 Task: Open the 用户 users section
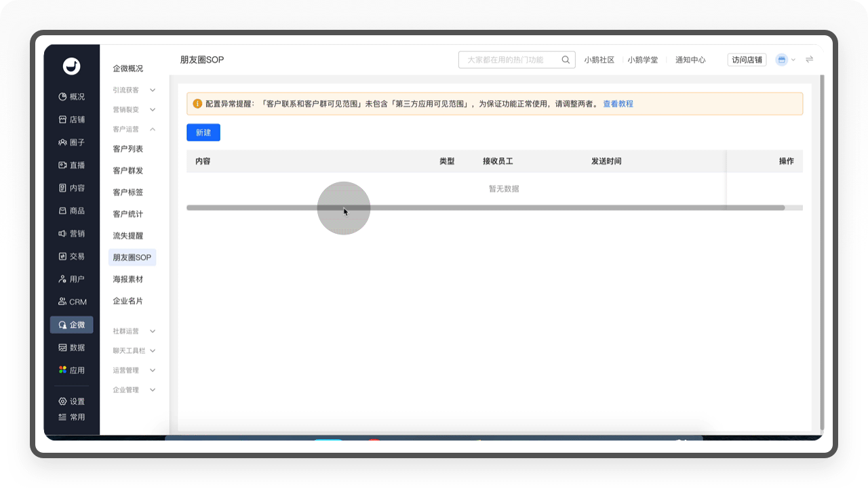pos(71,279)
